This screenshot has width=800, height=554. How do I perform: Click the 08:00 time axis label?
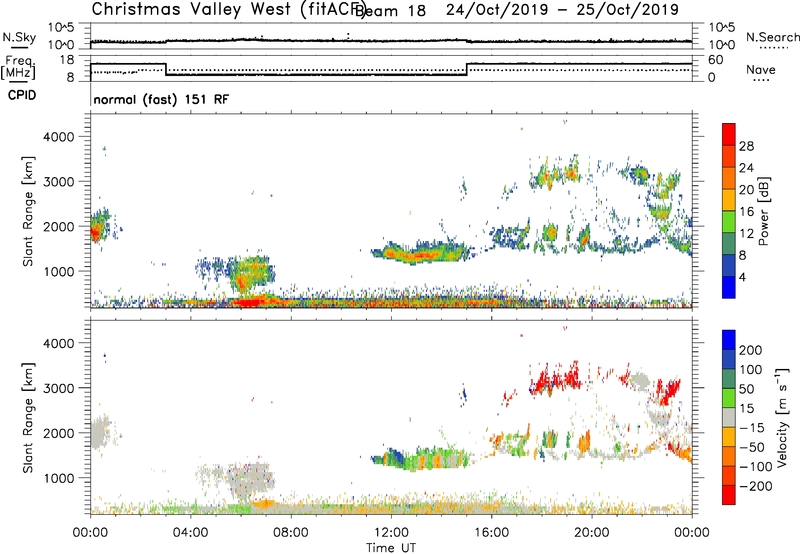pyautogui.click(x=291, y=533)
